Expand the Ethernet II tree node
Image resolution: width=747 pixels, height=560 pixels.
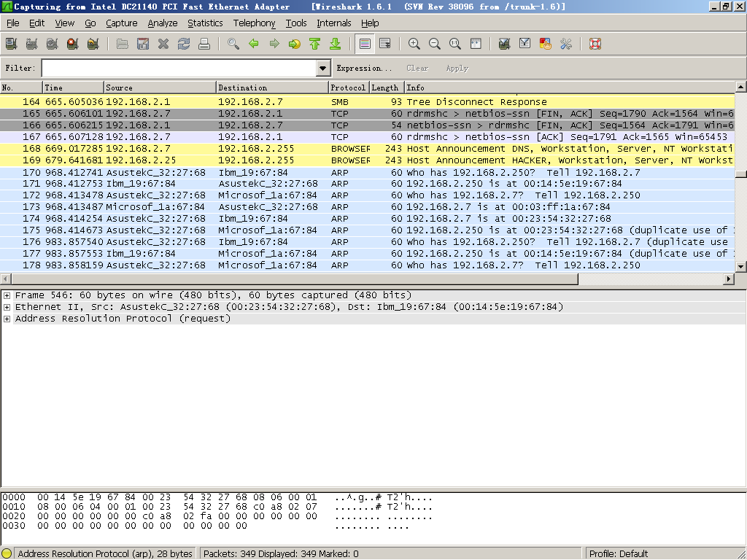pos(7,307)
